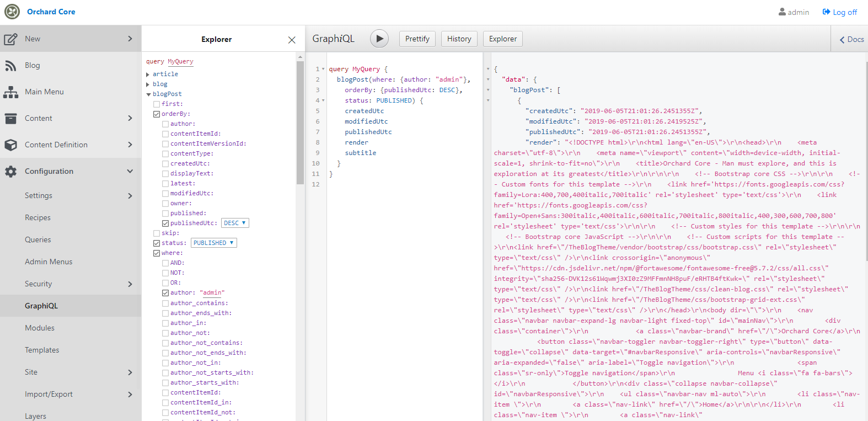The image size is (868, 421).
Task: Open the admin user link
Action: [x=794, y=12]
